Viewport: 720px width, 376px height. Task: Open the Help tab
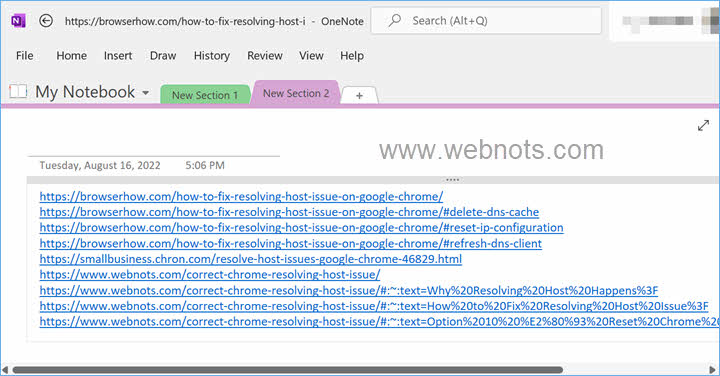click(x=352, y=56)
